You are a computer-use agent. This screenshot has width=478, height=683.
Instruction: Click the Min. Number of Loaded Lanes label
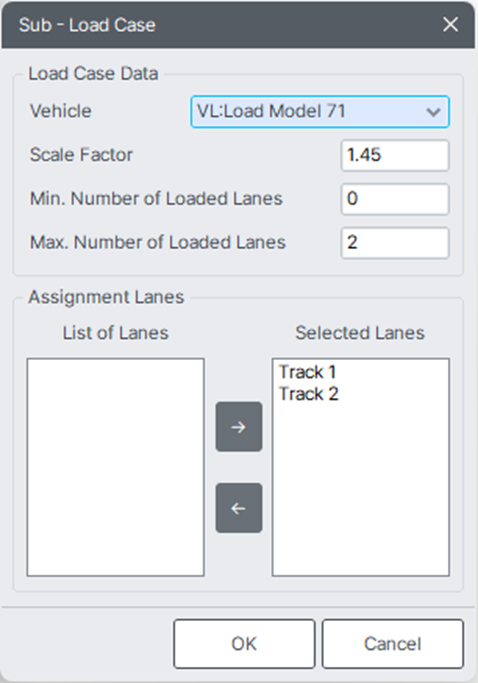(156, 199)
